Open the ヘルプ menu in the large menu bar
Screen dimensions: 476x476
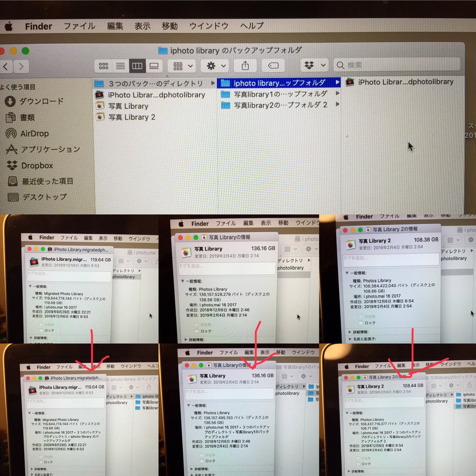[252, 26]
